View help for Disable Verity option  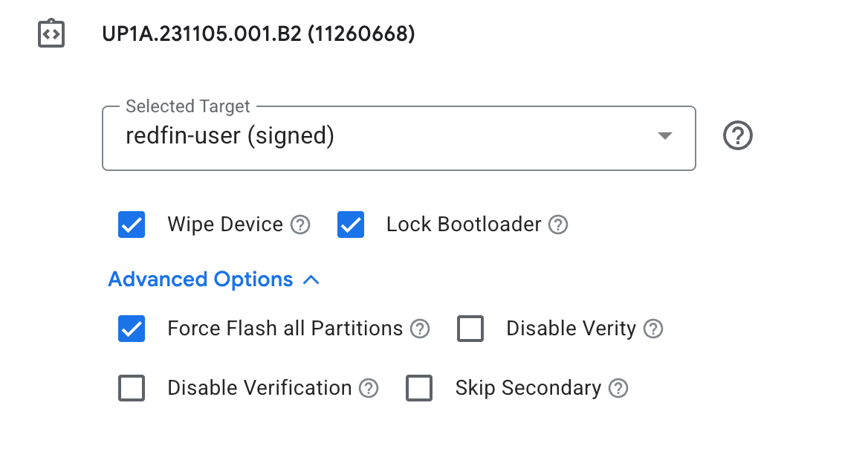(653, 329)
